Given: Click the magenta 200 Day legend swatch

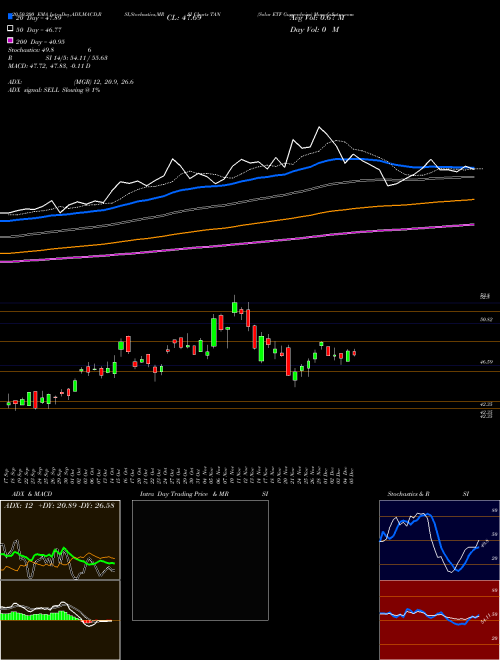Looking at the screenshot, I should [x=10, y=41].
